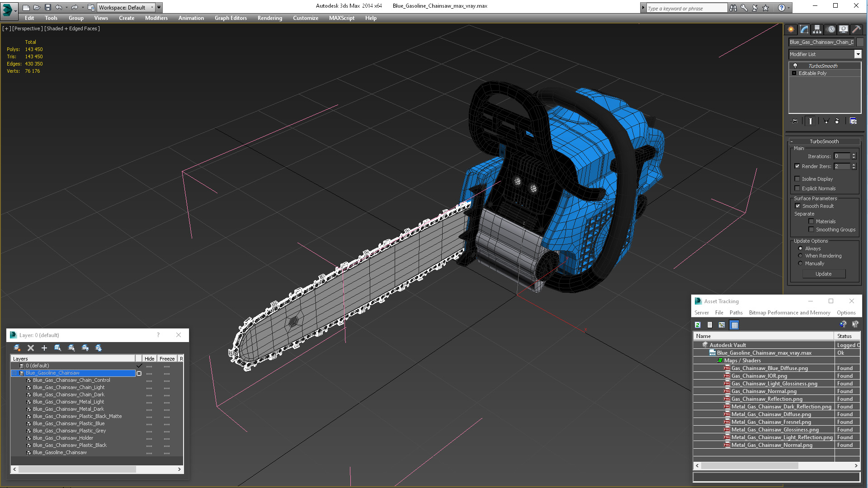Click the binoculars search icon
Image resolution: width=868 pixels, height=488 pixels.
point(733,8)
